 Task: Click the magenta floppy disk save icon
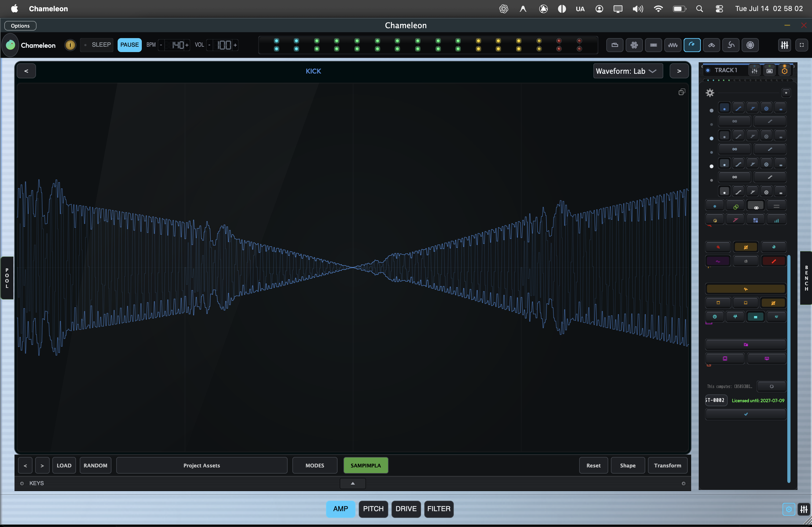(725, 358)
